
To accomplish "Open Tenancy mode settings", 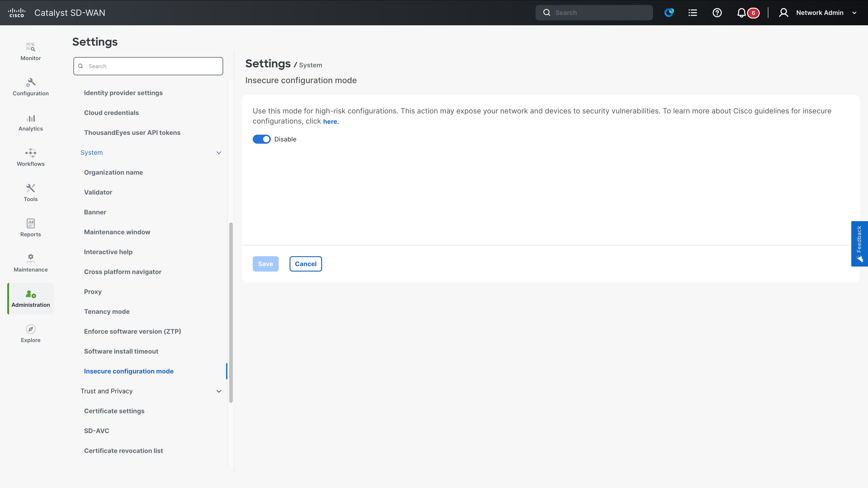I will 107,312.
